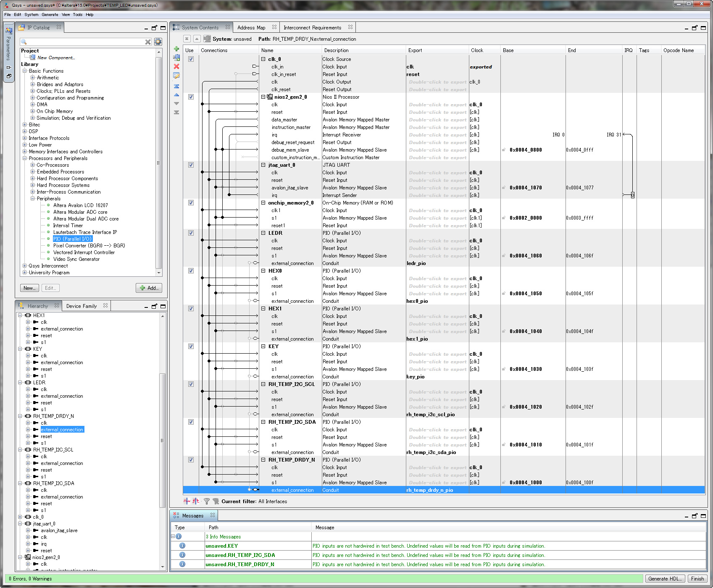
Task: Click the Add button in IP Catalog
Action: [149, 288]
